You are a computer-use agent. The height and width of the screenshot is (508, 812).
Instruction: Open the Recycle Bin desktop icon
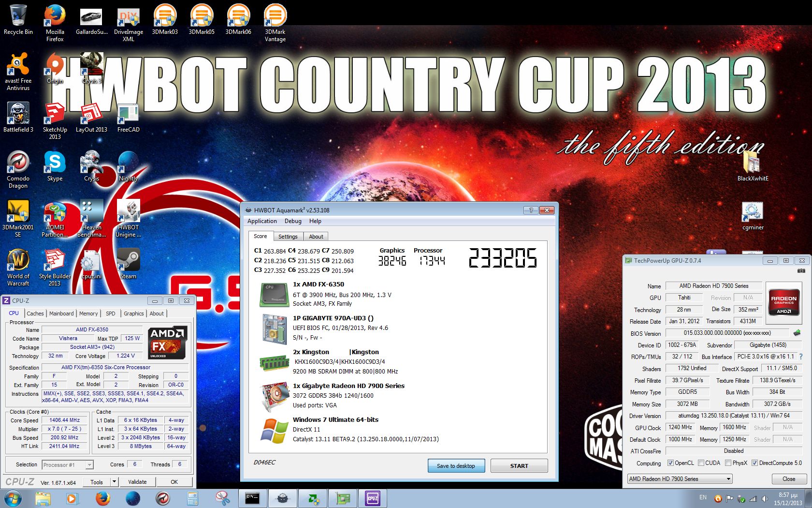(x=18, y=19)
